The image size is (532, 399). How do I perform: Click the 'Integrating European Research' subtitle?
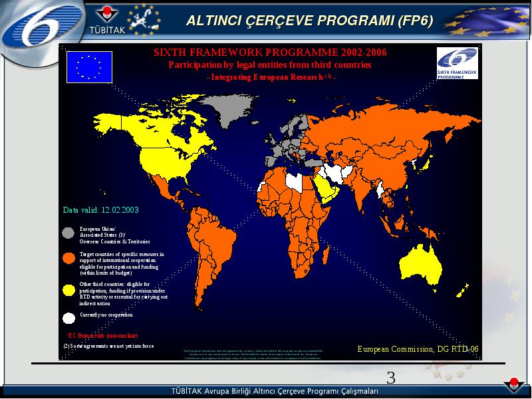click(x=271, y=77)
